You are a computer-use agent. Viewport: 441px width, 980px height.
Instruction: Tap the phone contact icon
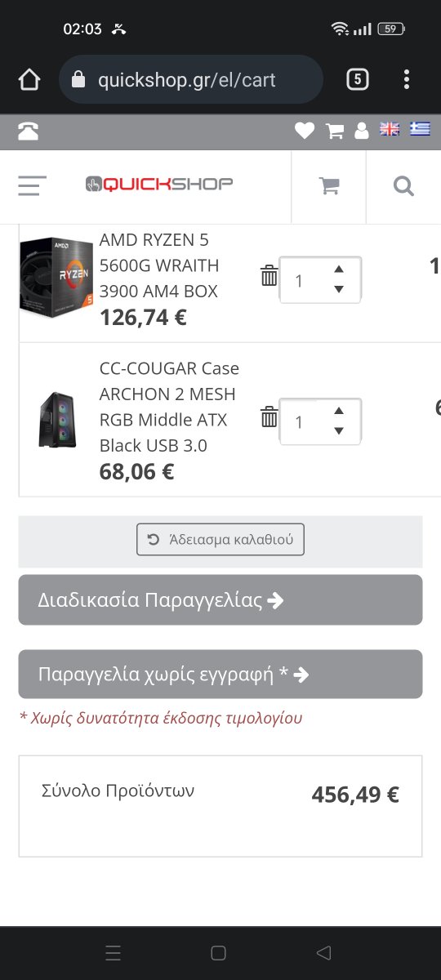coord(29,131)
